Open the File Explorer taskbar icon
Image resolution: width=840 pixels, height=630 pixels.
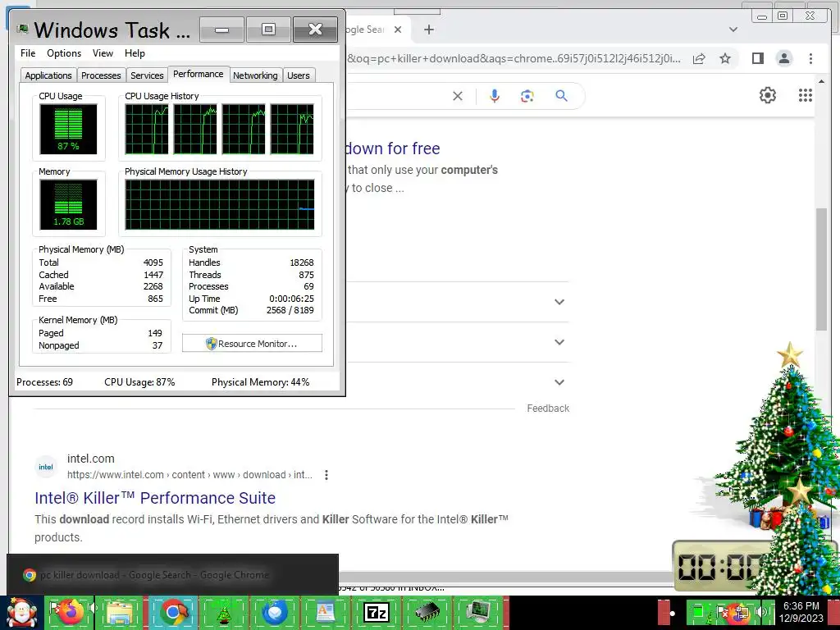pos(120,612)
